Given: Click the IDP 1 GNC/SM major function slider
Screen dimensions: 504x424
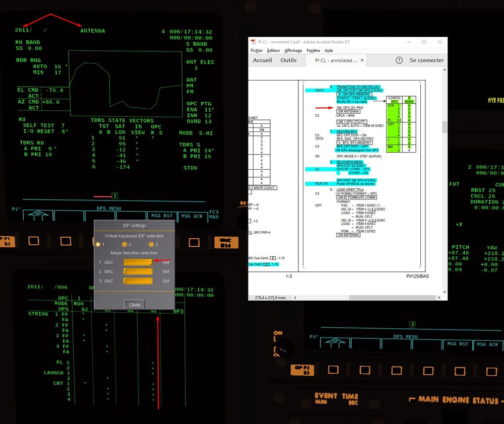Looking at the screenshot, I should 138,262.
